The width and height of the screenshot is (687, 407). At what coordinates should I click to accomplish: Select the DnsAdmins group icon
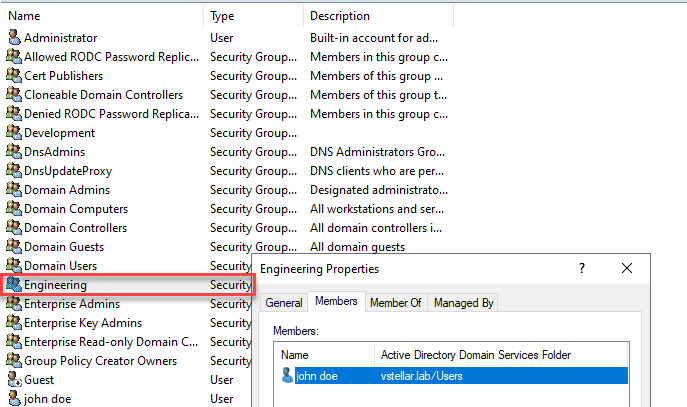pyautogui.click(x=14, y=152)
